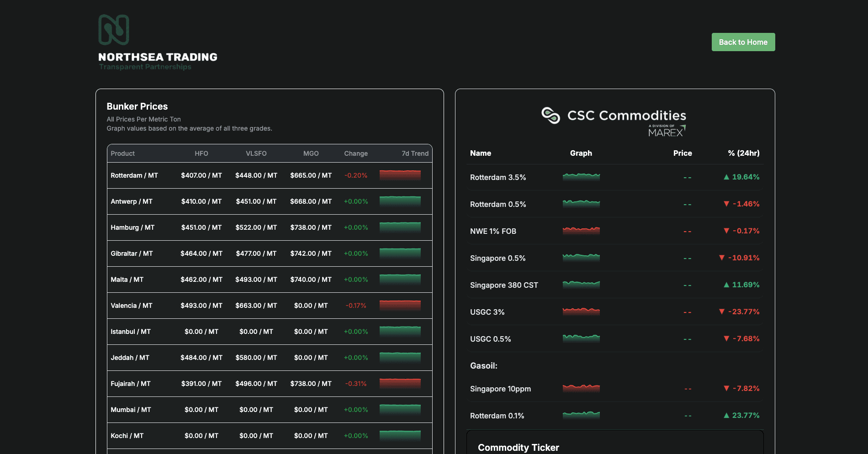Select the Antwerp / MT product row label
Viewport: 868px width, 454px height.
(132, 201)
